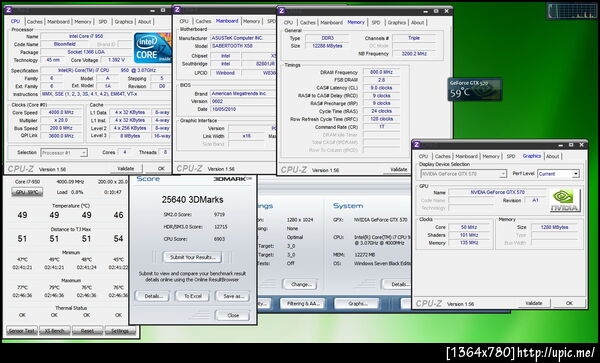Select SPD tab in the Graphics window
Image resolution: width=600 pixels, height=363 pixels.
click(x=511, y=156)
